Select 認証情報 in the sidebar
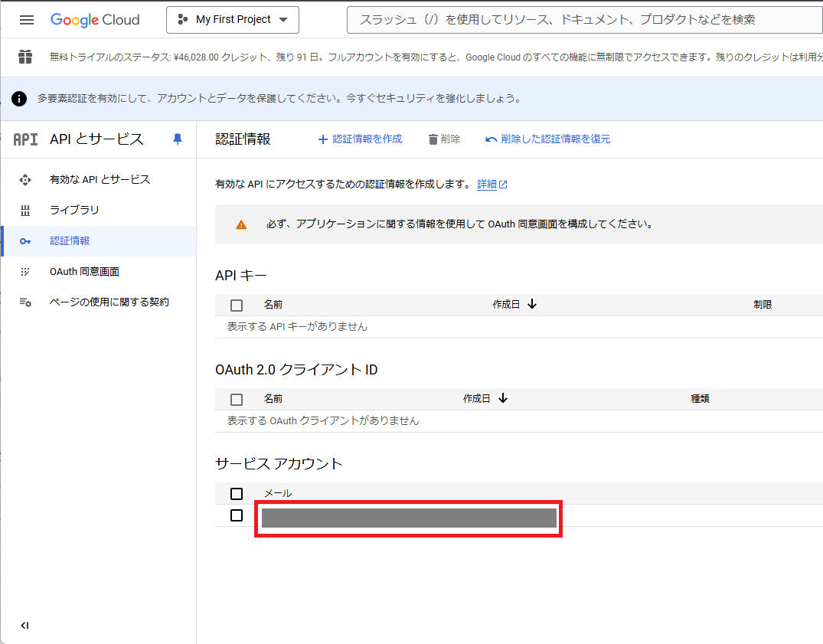The image size is (823, 644). click(x=100, y=241)
